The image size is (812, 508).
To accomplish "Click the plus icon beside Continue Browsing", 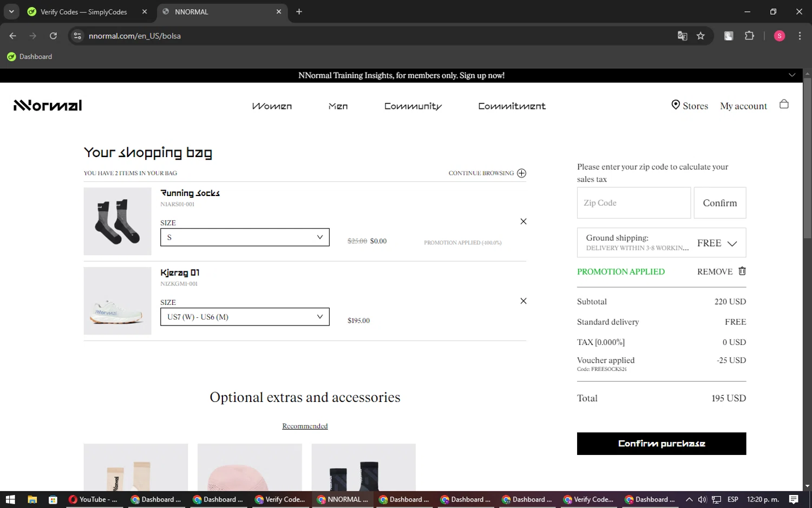I will pos(521,173).
